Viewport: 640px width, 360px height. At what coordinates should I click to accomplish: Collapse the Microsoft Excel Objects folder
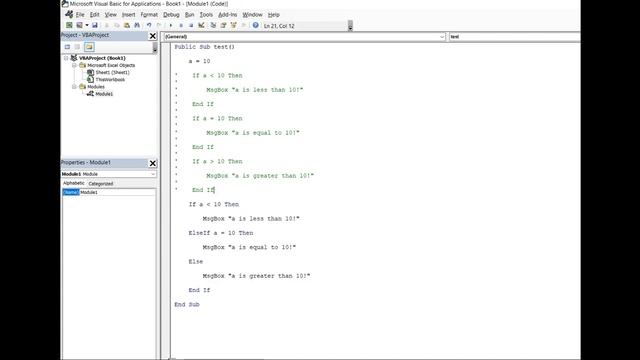[x=74, y=65]
